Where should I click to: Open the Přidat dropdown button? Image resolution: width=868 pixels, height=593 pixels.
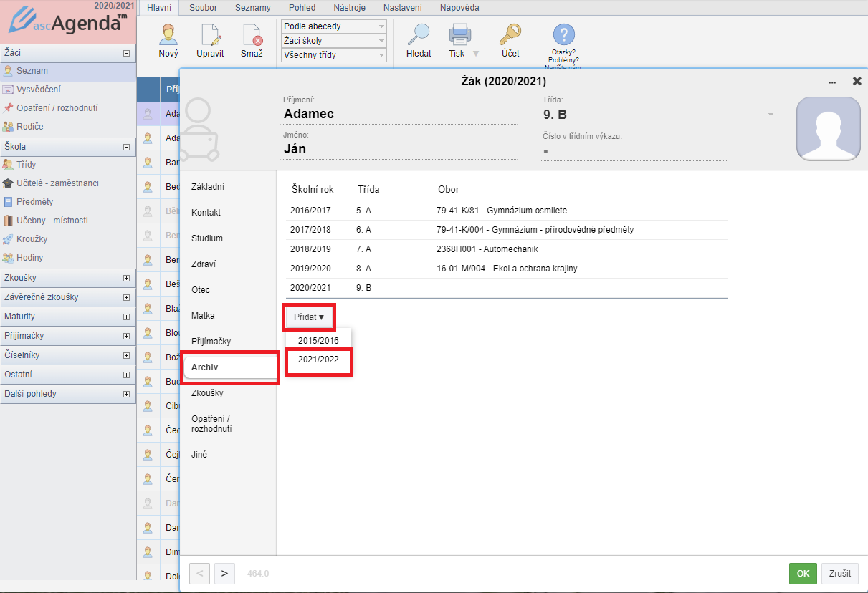click(x=309, y=317)
